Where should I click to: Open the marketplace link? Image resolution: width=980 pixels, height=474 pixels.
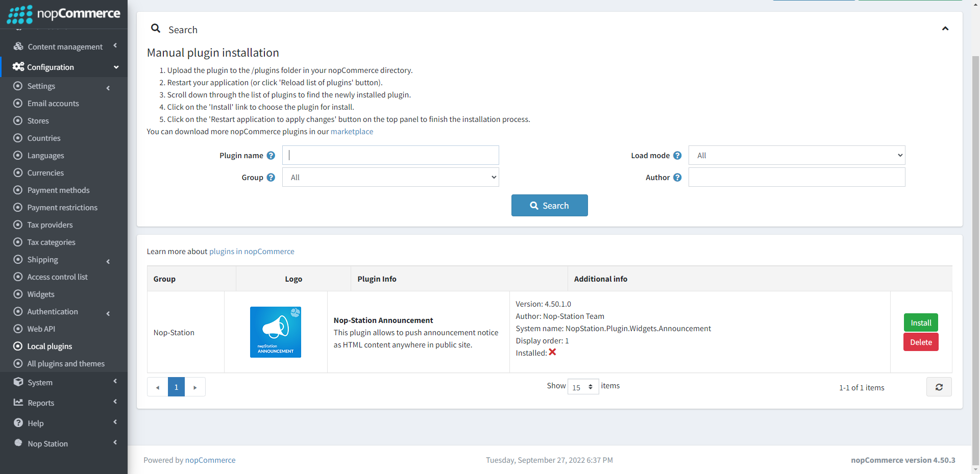(x=352, y=131)
